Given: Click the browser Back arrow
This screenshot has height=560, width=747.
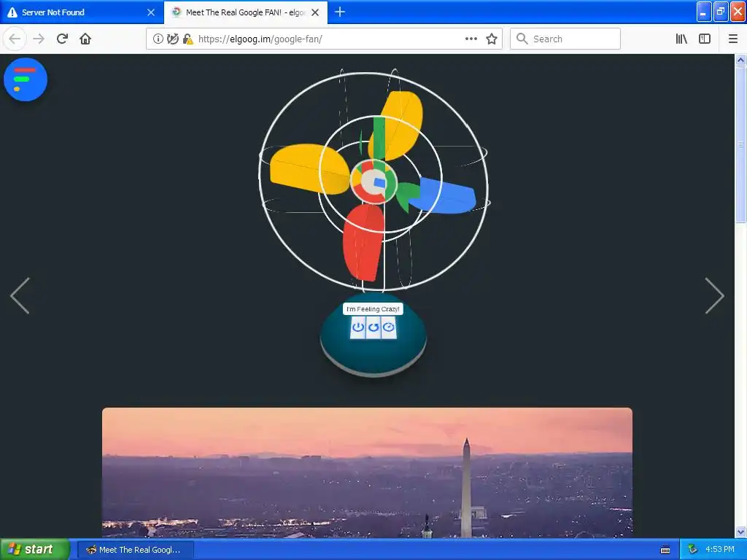Looking at the screenshot, I should click(15, 39).
